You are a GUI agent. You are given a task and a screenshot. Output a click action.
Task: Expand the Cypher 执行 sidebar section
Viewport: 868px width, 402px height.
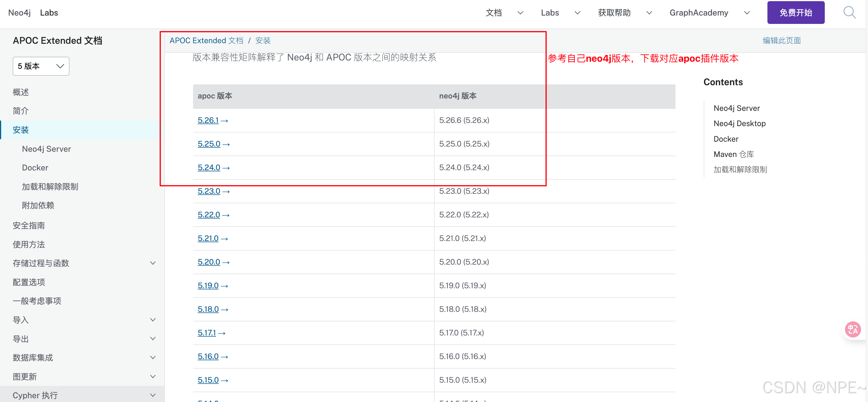[x=153, y=395]
